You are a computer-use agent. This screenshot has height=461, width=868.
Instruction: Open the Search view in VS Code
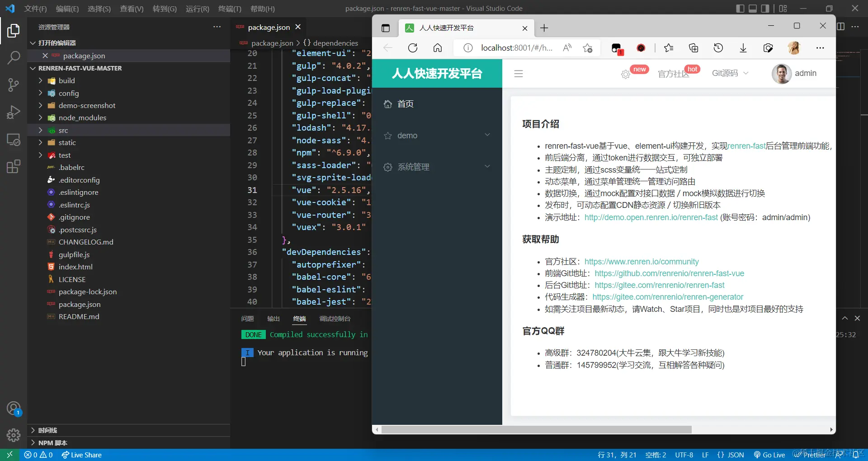(x=14, y=57)
